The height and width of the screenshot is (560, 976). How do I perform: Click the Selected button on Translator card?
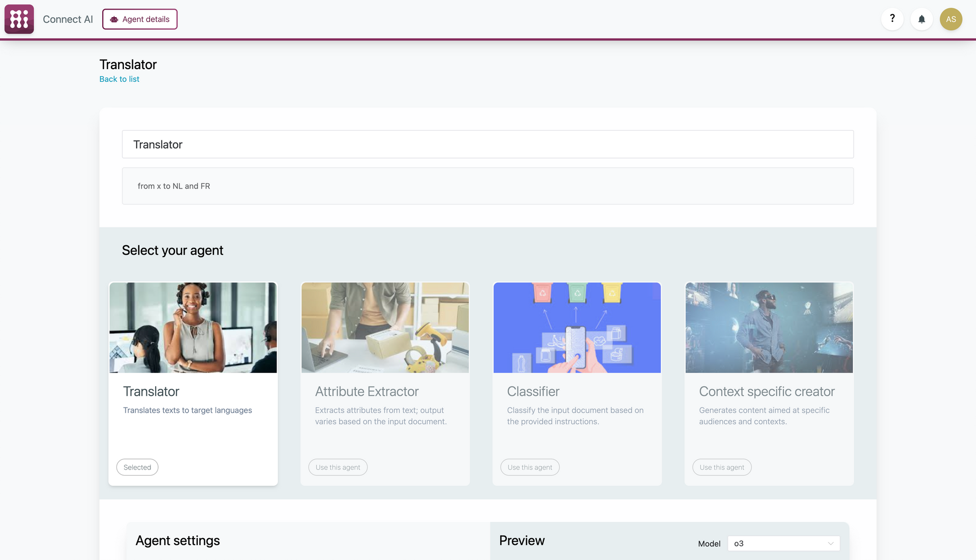coord(137,468)
